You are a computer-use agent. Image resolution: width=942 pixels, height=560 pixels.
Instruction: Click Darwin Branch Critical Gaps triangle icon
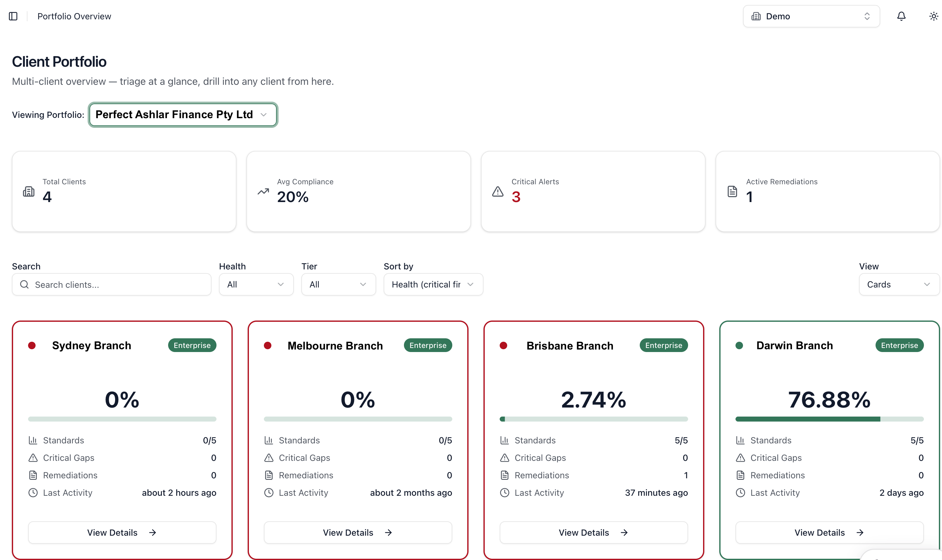pos(740,458)
